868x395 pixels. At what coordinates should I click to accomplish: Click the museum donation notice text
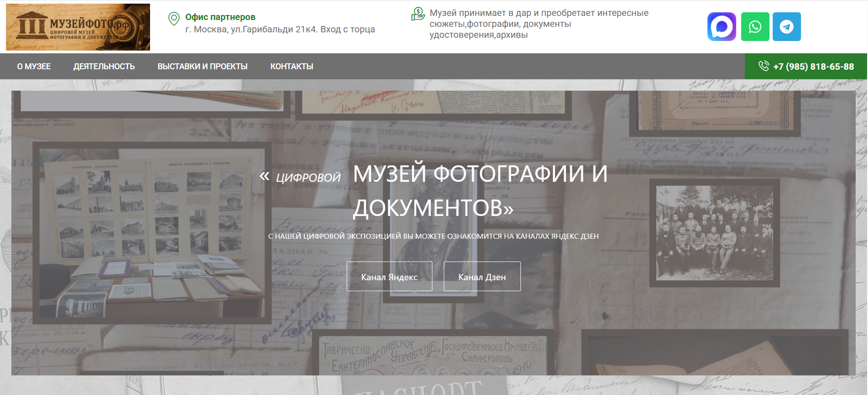[x=538, y=24]
